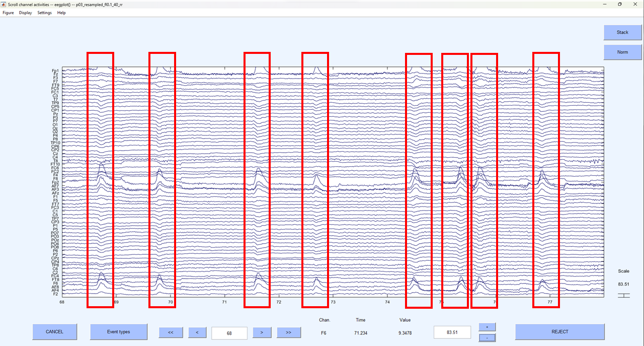Click the epoch number field showing 68

(229, 333)
